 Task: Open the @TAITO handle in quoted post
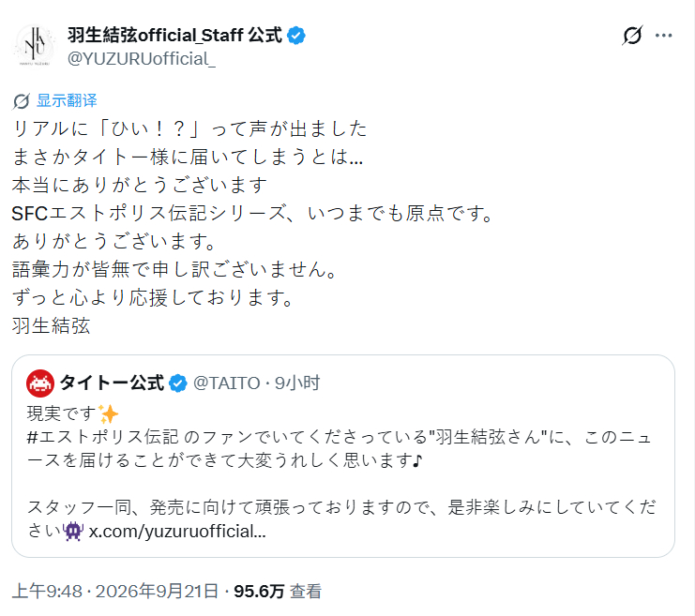click(x=227, y=383)
